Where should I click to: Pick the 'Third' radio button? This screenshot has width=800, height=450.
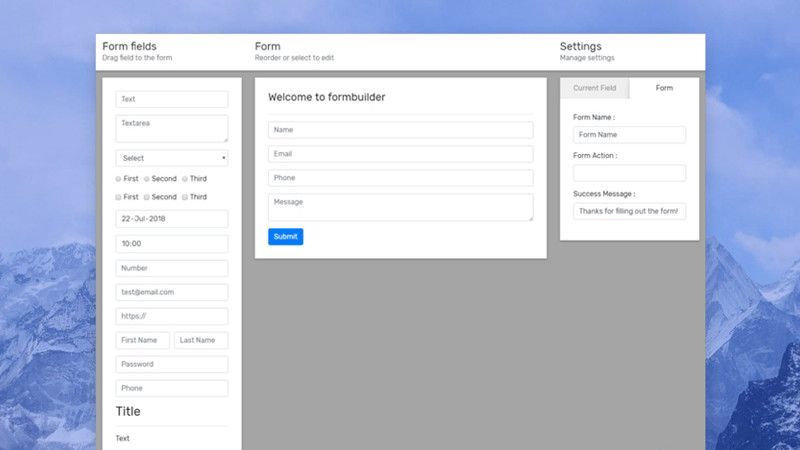pos(185,179)
